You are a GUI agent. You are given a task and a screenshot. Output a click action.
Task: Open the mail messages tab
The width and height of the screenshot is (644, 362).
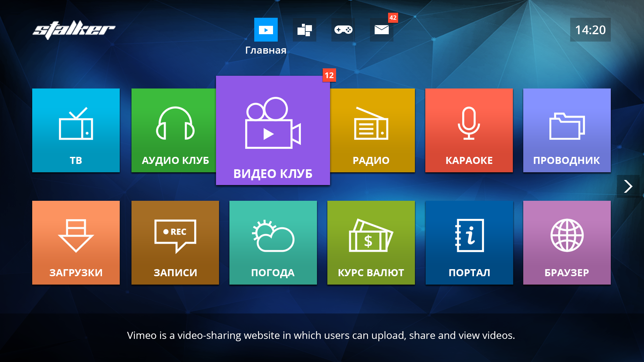(x=381, y=30)
